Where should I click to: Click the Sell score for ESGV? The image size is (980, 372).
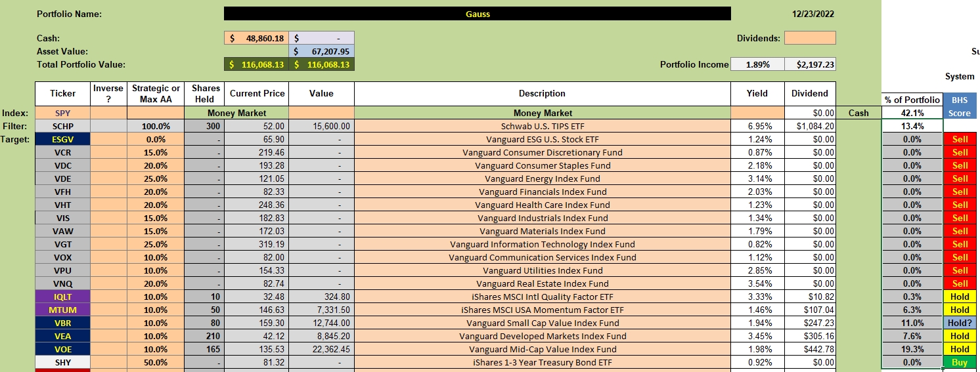(960, 139)
